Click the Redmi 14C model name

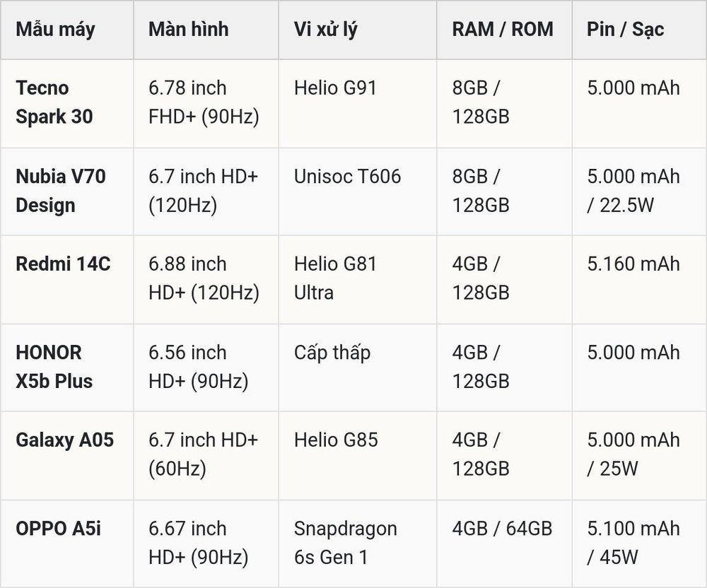pyautogui.click(x=63, y=264)
